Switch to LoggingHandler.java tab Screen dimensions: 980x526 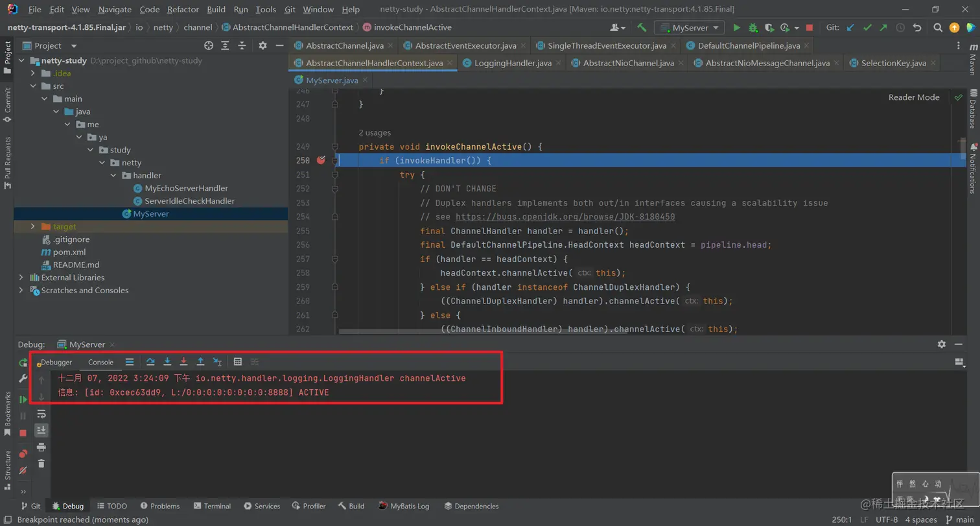tap(513, 63)
